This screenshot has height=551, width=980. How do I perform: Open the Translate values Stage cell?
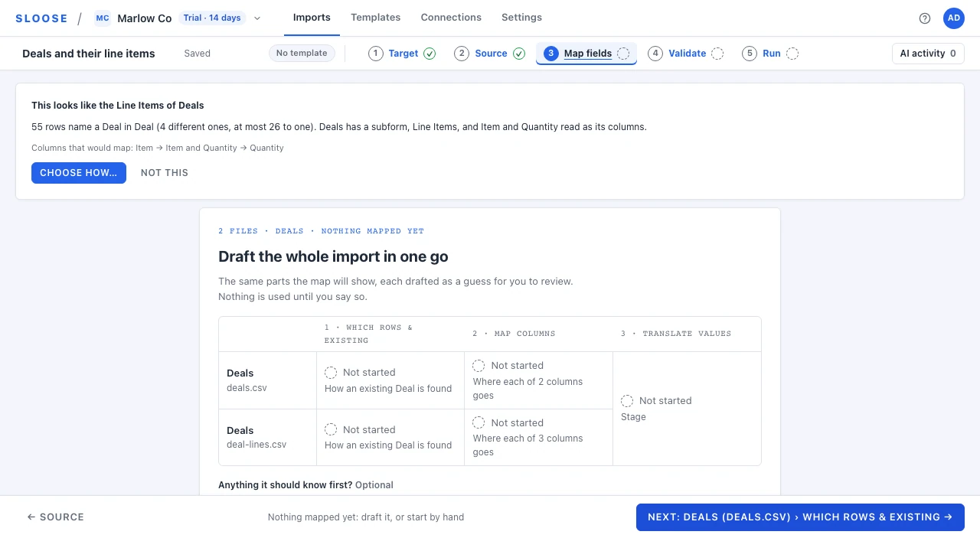point(687,409)
